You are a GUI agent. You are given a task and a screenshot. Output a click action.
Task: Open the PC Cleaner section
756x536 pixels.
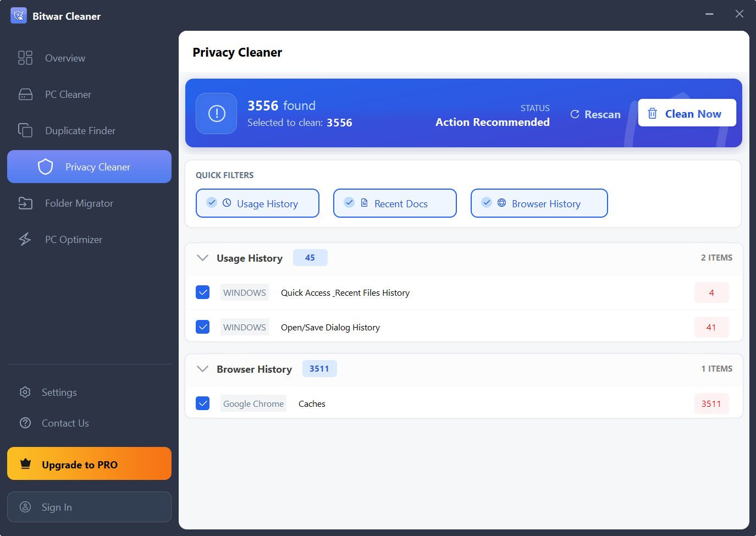89,94
